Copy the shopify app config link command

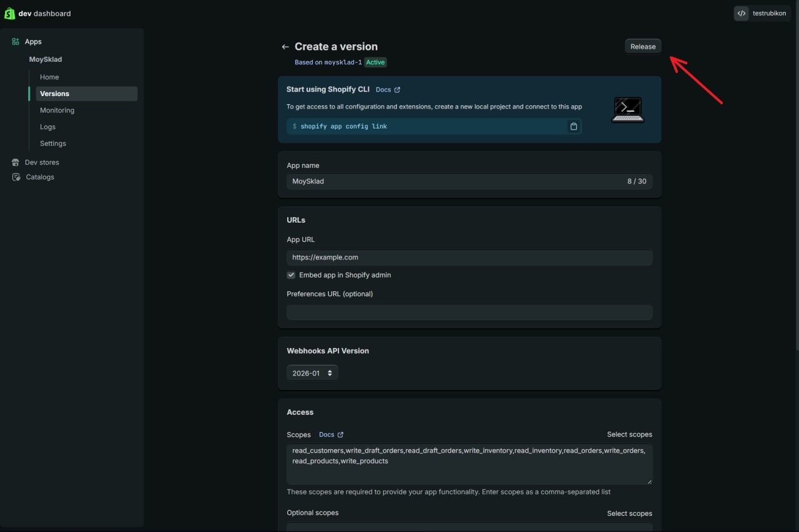point(574,127)
